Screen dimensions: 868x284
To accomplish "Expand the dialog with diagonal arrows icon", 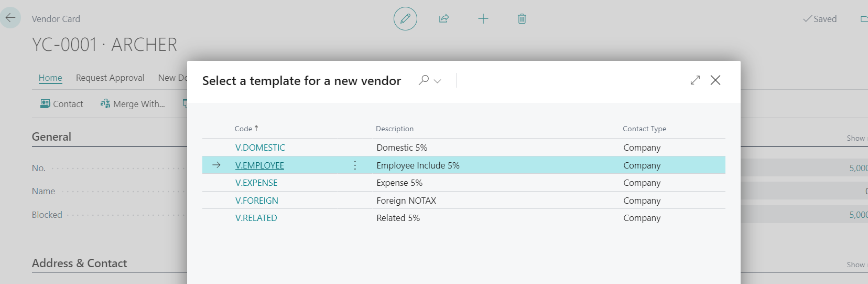I will click(x=695, y=80).
